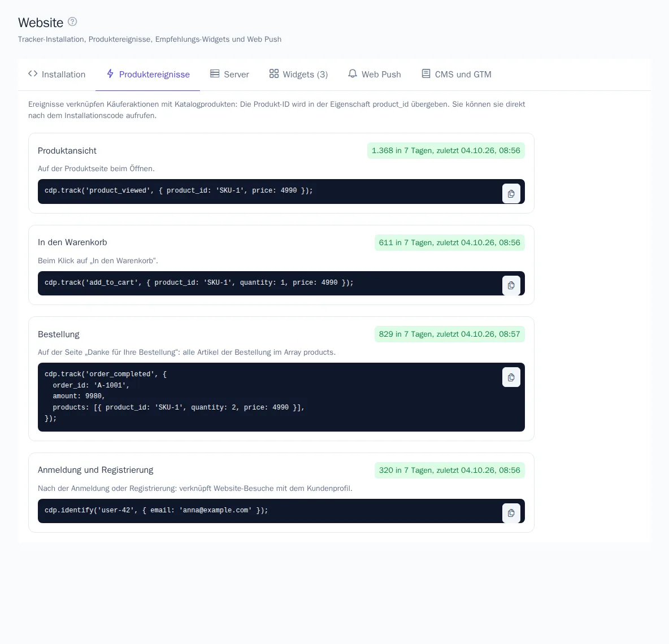This screenshot has height=644, width=669.
Task: Switch to the Installation tab
Action: pos(57,74)
